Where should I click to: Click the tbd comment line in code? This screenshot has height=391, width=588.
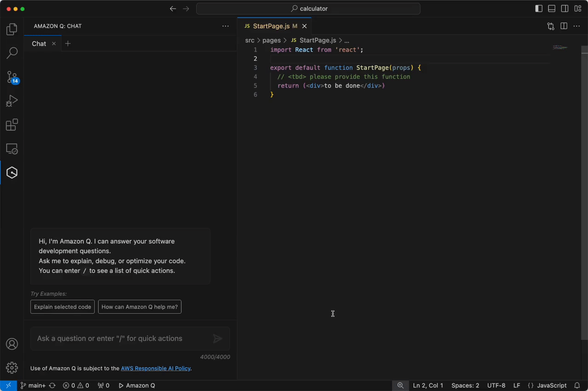tap(344, 77)
